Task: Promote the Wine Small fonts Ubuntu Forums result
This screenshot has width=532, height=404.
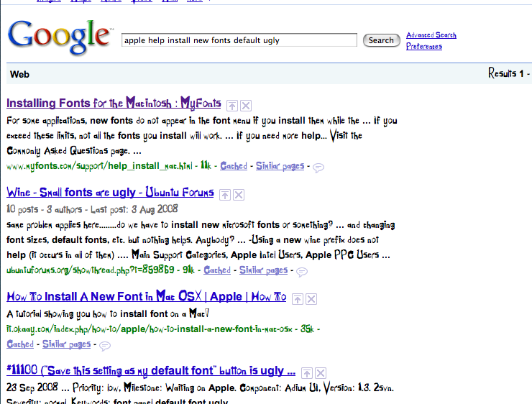Action: [x=225, y=195]
